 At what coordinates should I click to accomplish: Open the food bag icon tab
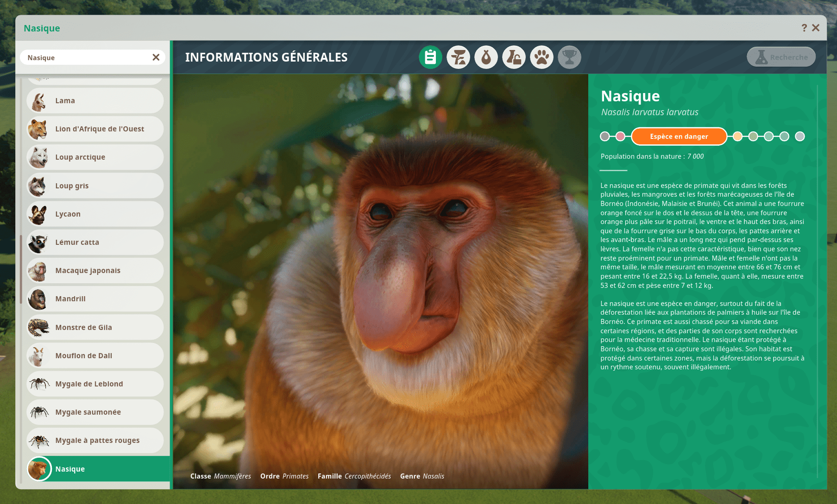(x=486, y=57)
